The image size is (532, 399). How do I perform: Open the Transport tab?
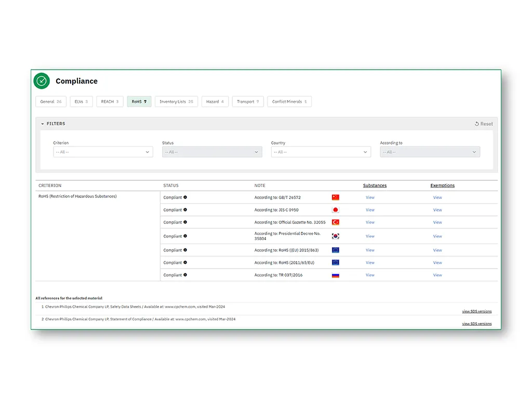(x=248, y=101)
